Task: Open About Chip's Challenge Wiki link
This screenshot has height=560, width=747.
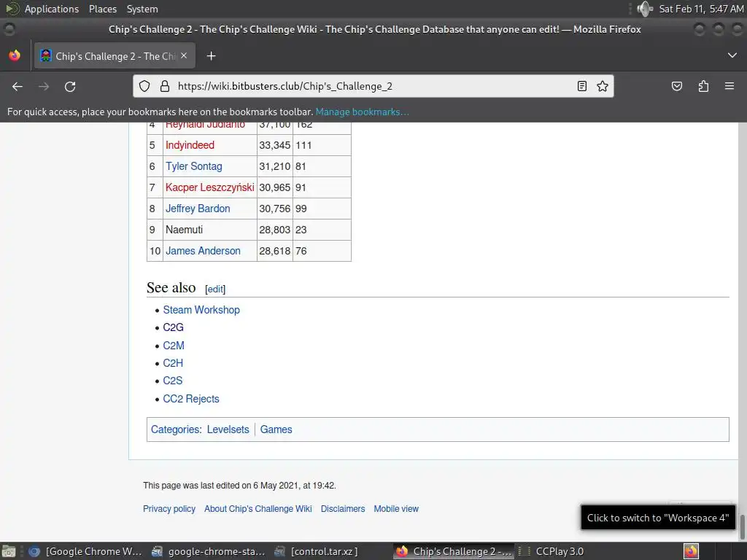Action: coord(258,509)
